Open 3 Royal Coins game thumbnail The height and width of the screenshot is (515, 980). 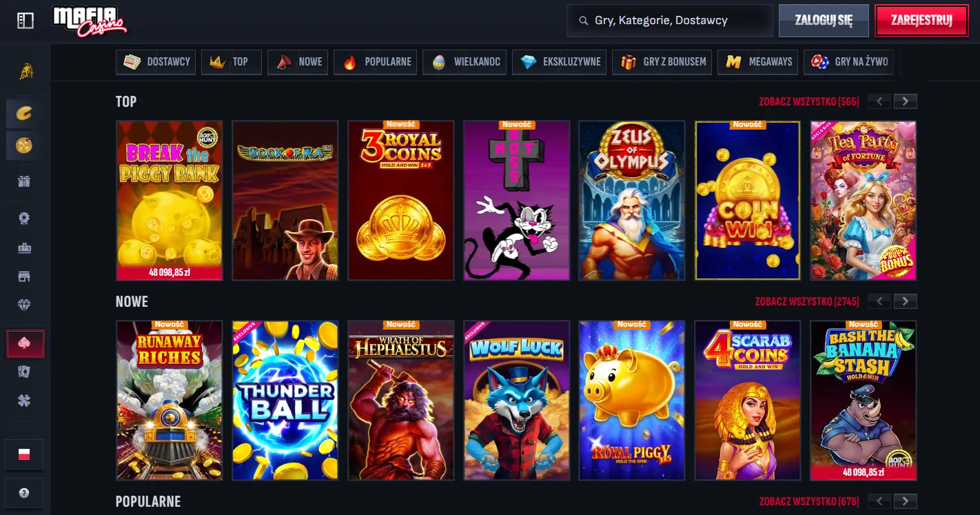(401, 201)
